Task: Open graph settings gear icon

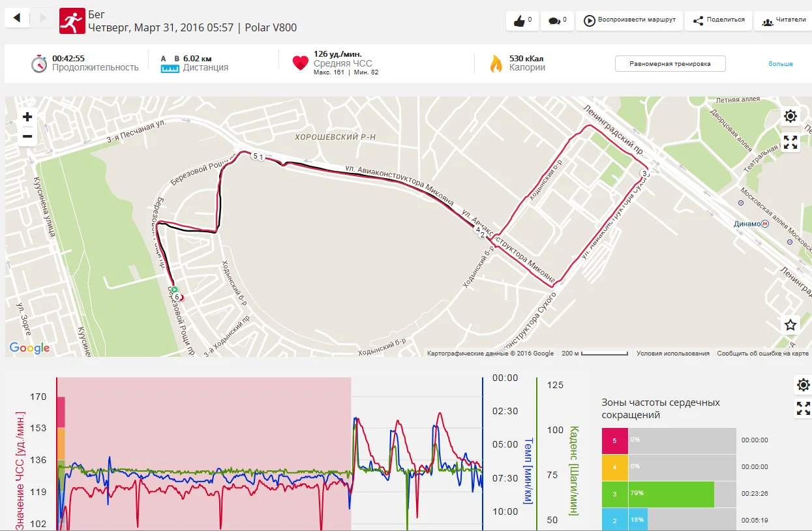Action: coord(804,385)
